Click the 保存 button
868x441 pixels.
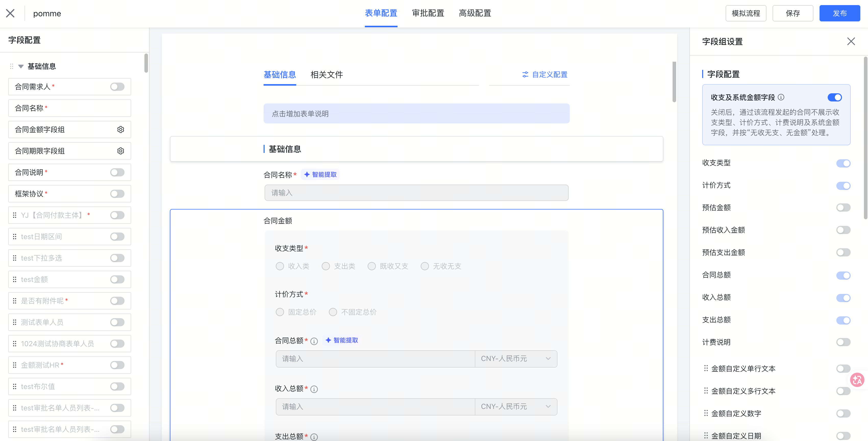792,13
